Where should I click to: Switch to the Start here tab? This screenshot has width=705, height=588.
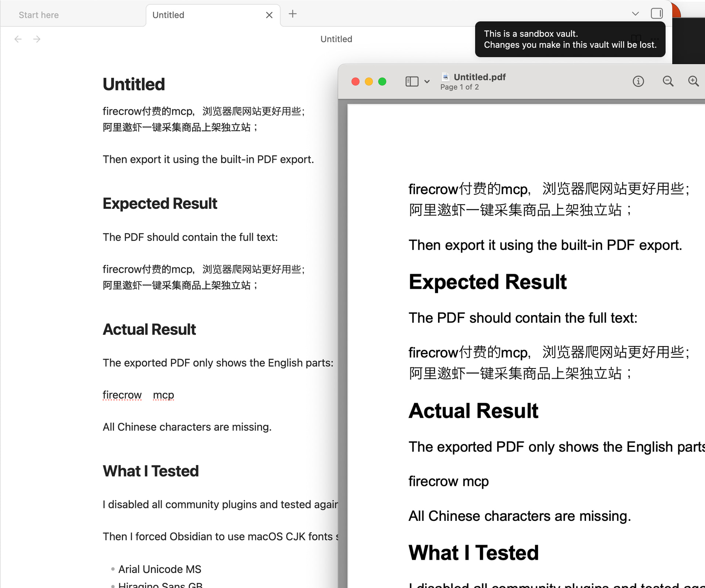[39, 15]
